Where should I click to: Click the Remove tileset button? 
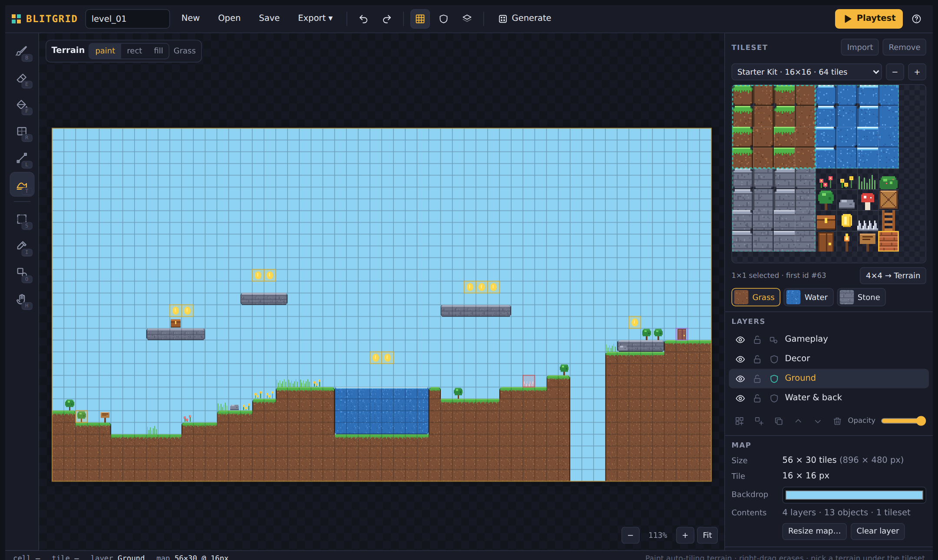click(x=904, y=47)
